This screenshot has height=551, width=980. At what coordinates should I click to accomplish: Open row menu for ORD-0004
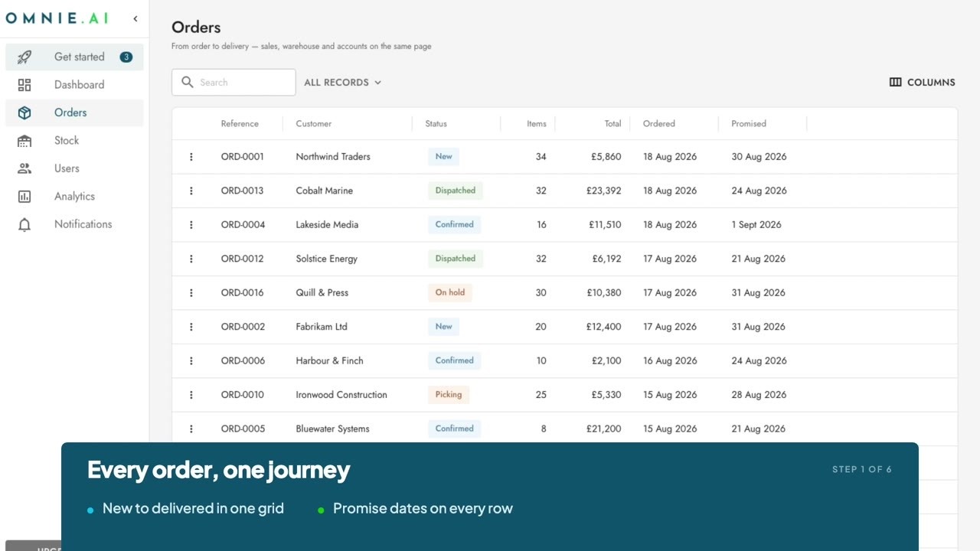point(191,225)
